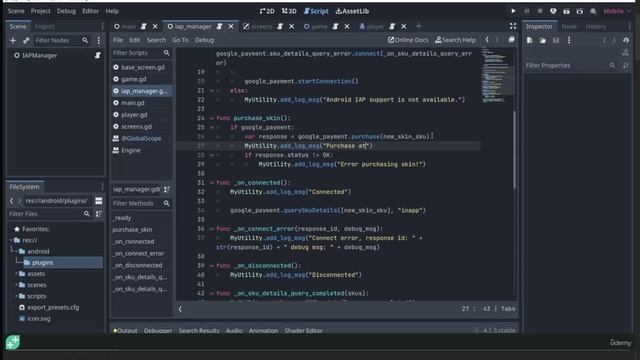Toggle the scripts panel with left arrow
The height and width of the screenshot is (360, 640).
180,309
